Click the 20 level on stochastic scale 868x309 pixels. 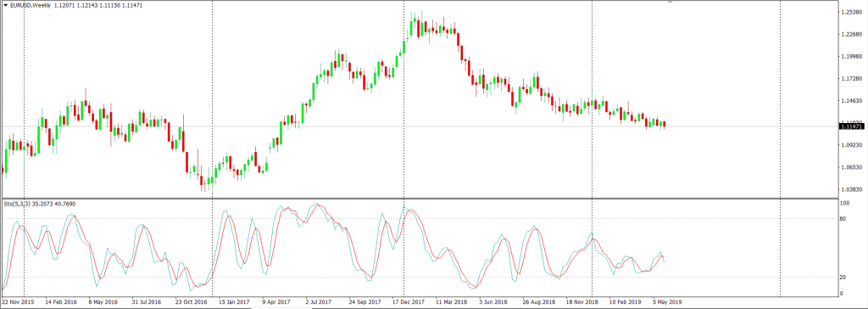pos(844,277)
